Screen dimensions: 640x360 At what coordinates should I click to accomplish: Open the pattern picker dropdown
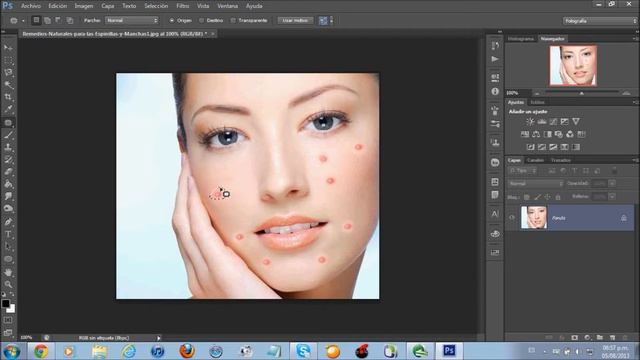(331, 20)
